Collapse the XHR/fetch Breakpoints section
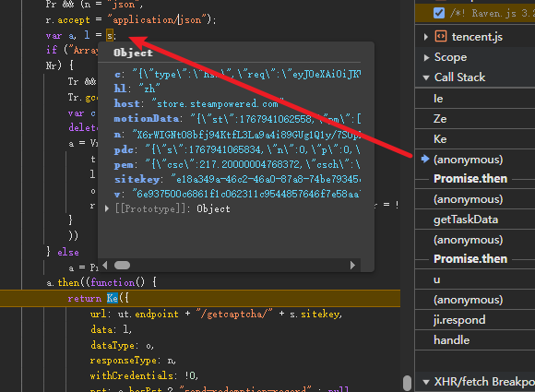535x392 pixels. pos(426,382)
